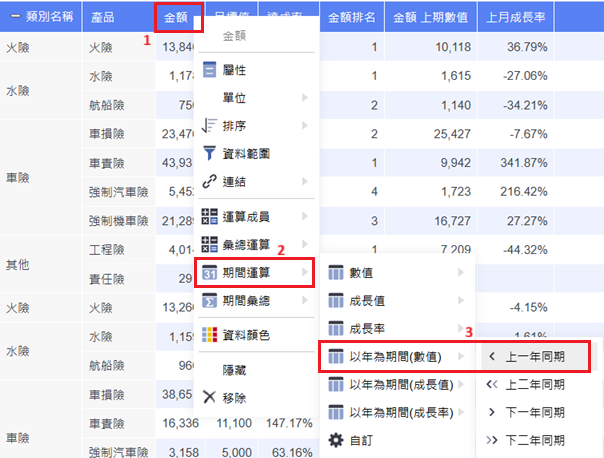Choose the 彙總運算 aggregate calculation icon
The width and height of the screenshot is (604, 458).
tap(209, 243)
